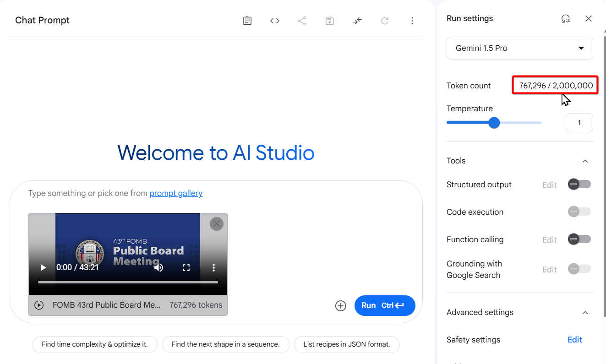Click the 'FOMB 43rd Public Board Me...' file name
This screenshot has width=606, height=364.
tap(107, 305)
